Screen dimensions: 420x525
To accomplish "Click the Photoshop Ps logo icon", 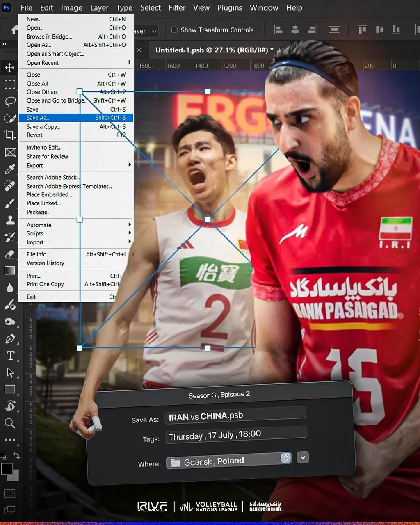I will coord(6,8).
